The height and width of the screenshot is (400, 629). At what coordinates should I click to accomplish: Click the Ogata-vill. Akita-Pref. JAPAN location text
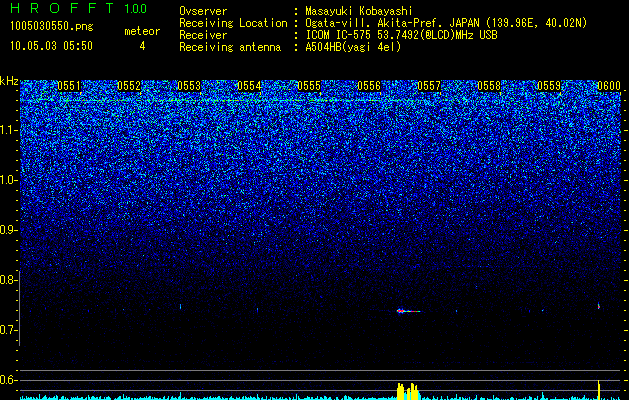point(446,23)
